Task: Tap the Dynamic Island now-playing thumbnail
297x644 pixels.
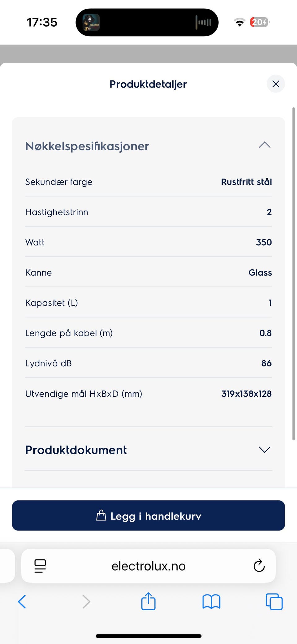Action: 91,22
